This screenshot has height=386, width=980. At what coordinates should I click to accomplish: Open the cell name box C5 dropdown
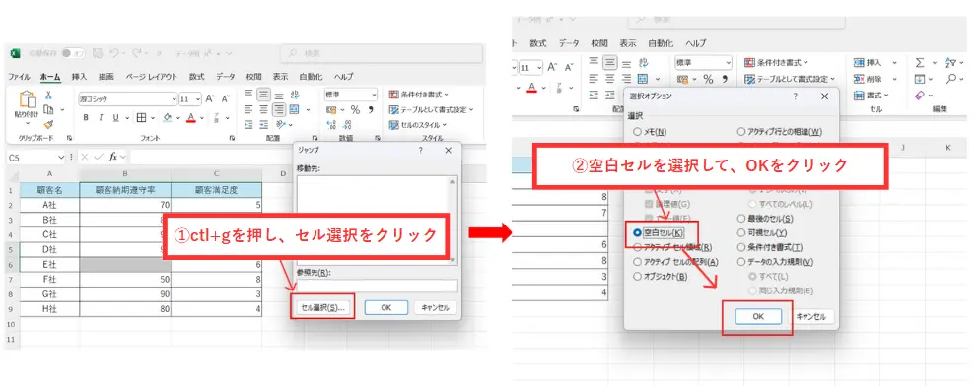point(61,158)
